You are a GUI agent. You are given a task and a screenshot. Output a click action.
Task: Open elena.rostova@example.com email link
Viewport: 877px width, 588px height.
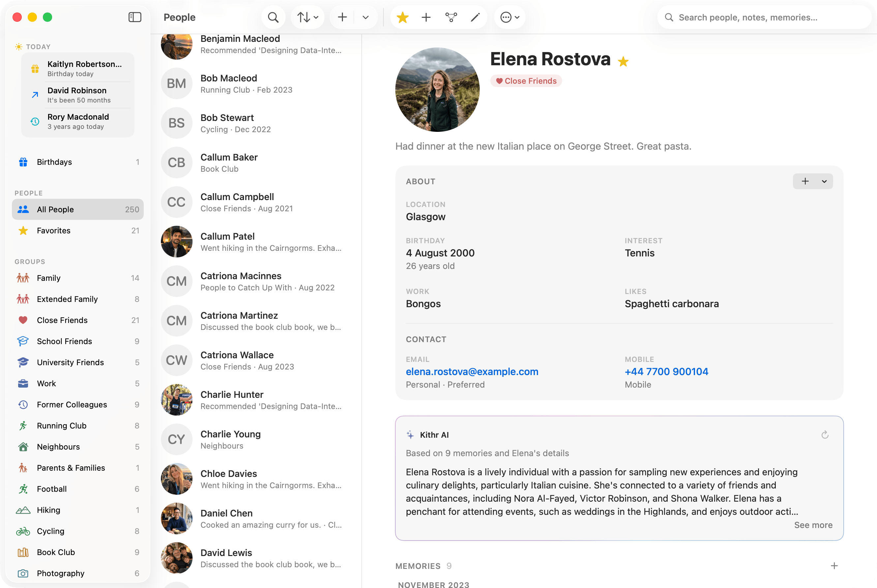tap(472, 372)
